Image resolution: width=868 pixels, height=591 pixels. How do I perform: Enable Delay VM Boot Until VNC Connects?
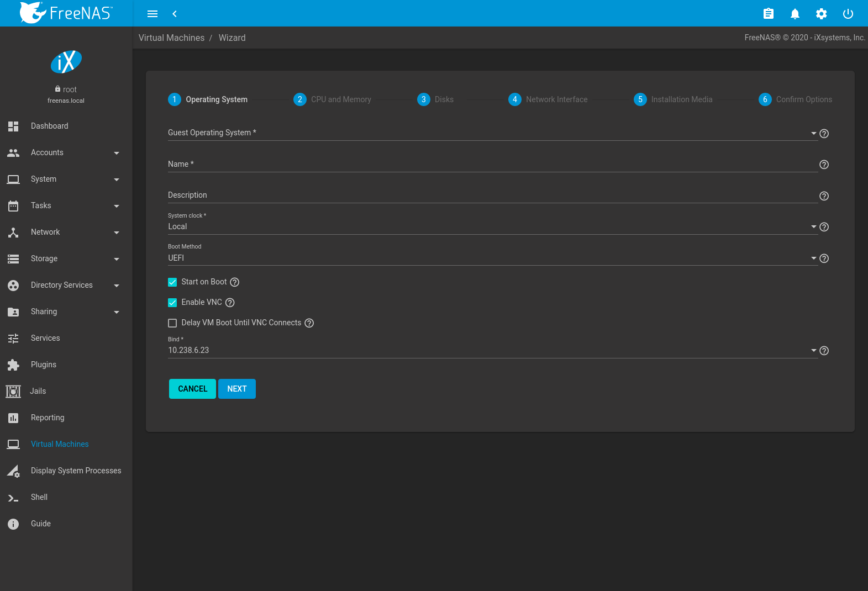[172, 323]
